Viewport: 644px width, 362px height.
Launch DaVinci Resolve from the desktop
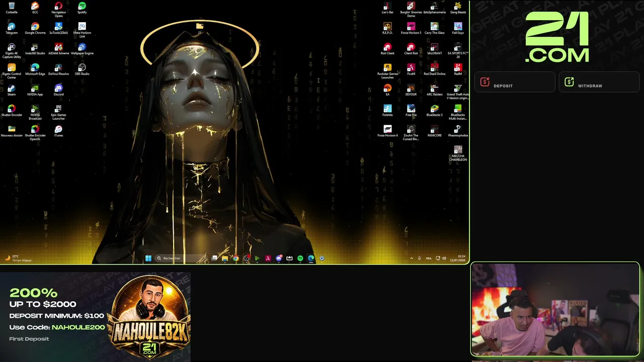pos(59,70)
